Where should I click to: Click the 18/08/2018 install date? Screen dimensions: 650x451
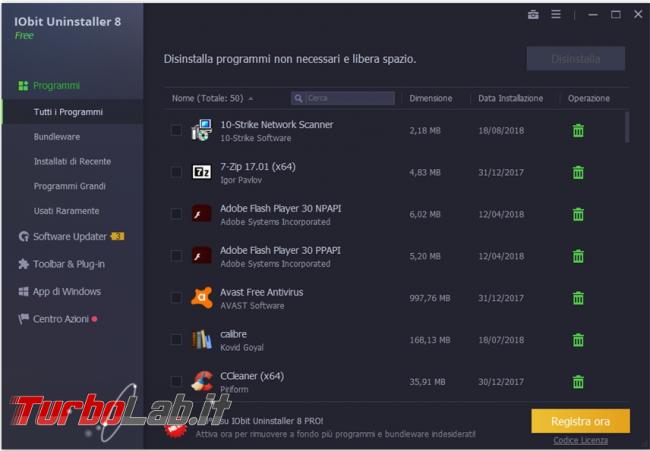501,131
